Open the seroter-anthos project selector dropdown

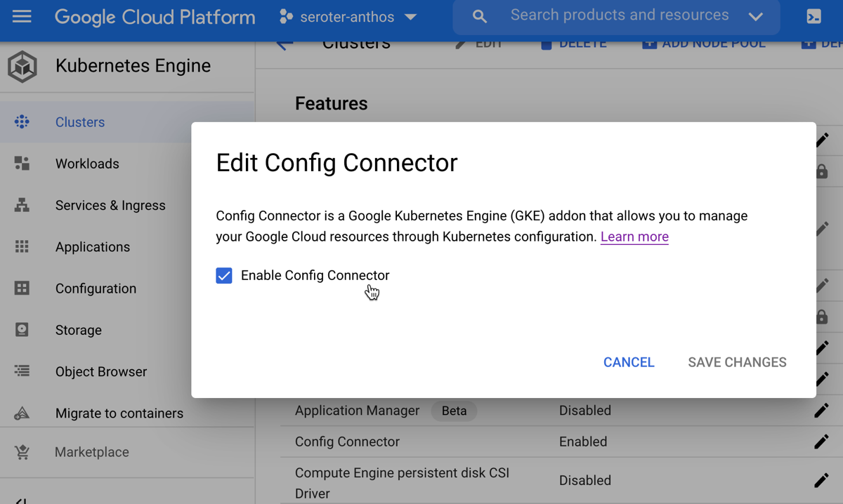[348, 17]
